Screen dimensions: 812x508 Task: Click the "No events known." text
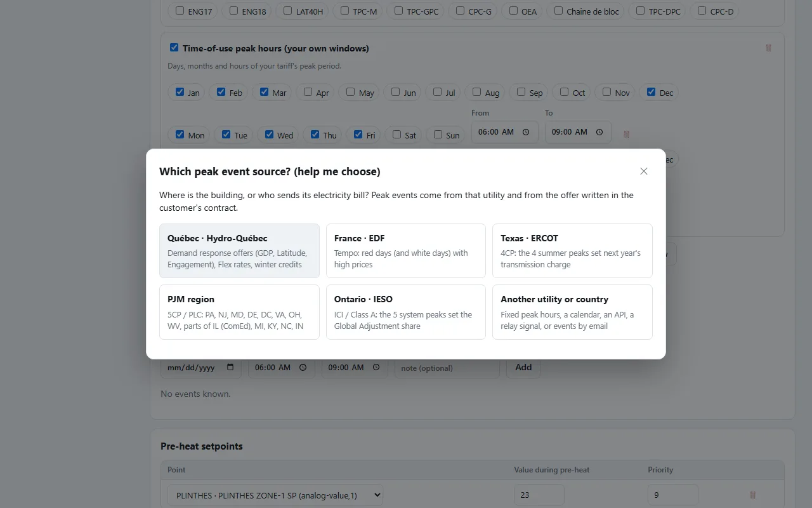tap(195, 394)
